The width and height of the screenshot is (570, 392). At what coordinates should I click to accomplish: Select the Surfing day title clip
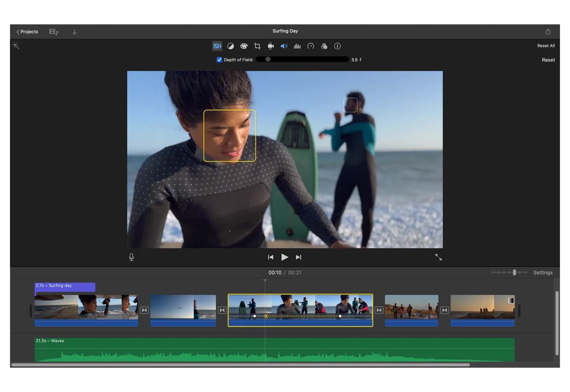coord(65,287)
